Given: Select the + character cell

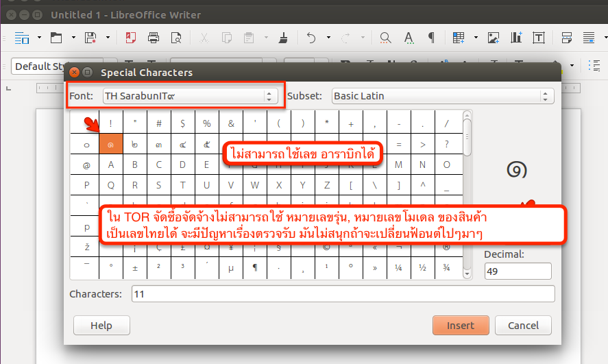Looking at the screenshot, I should (x=351, y=123).
